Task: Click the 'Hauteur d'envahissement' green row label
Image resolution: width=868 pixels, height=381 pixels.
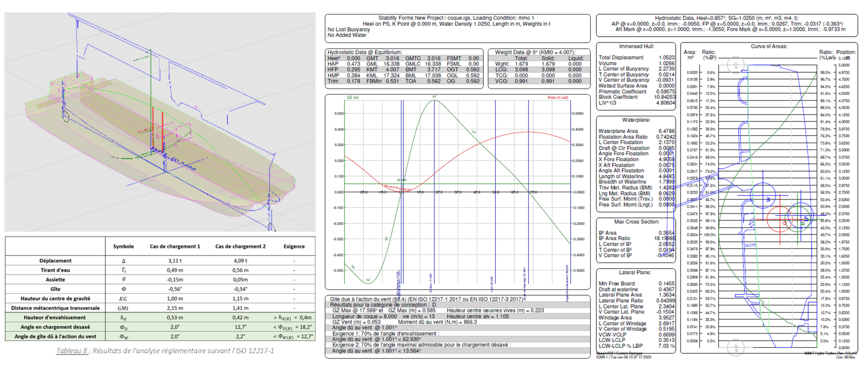Action: pyautogui.click(x=55, y=318)
